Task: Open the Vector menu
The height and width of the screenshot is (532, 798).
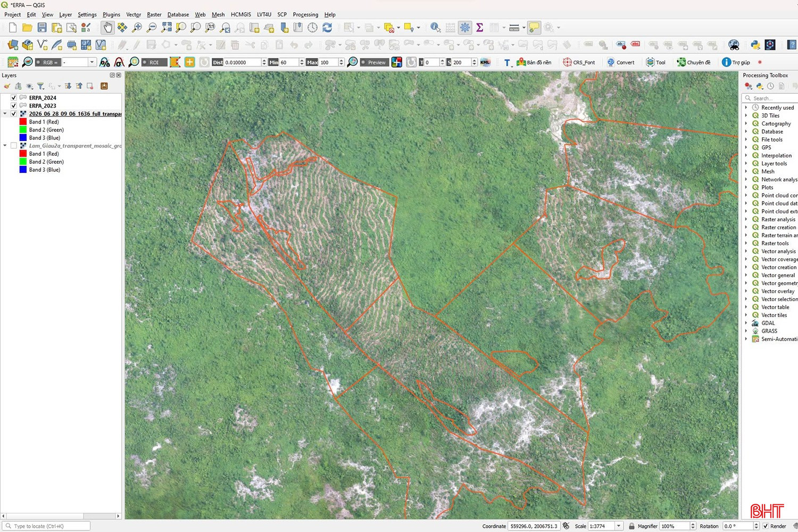Action: click(x=134, y=14)
